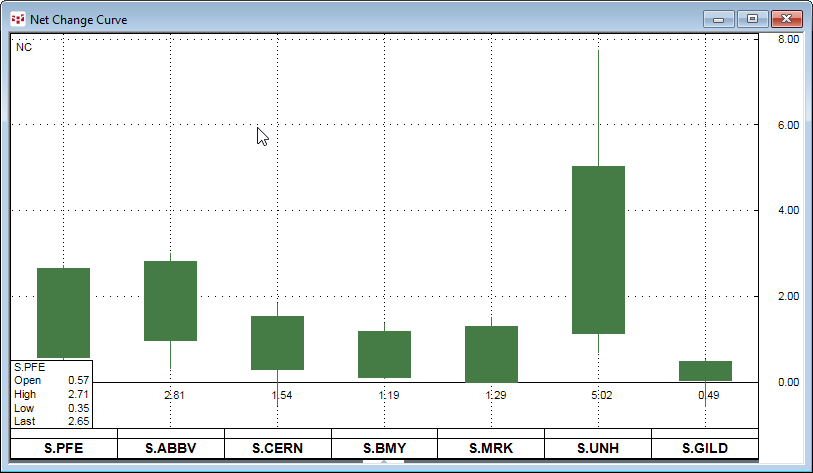The height and width of the screenshot is (473, 813).
Task: Click the S.CERN candlestick bar
Action: point(277,342)
